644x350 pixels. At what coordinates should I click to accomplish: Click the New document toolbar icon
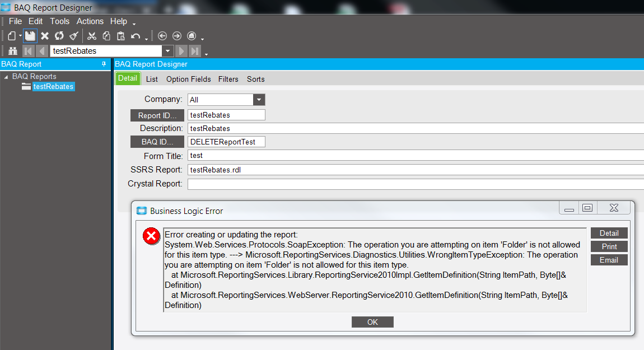12,36
